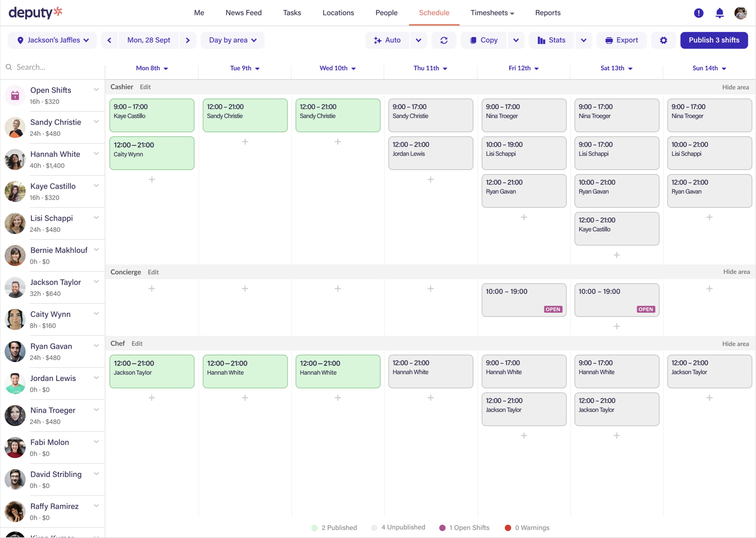Expand the Day by area view dropdown
The image size is (756, 538).
233,40
